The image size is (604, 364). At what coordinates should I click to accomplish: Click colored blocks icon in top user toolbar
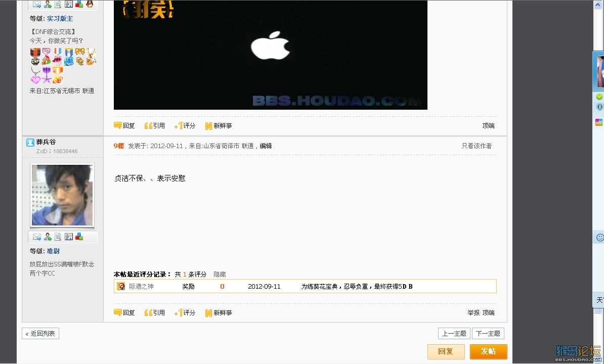coord(79,4)
